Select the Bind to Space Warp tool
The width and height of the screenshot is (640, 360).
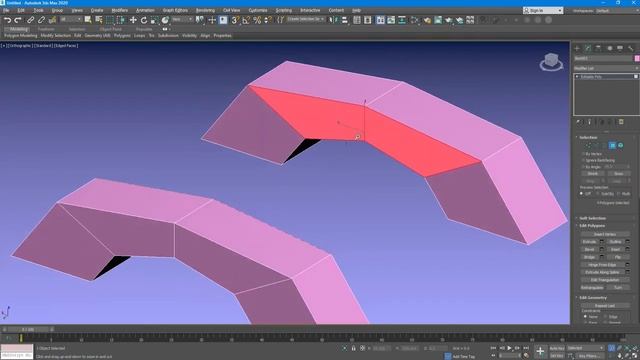52,20
